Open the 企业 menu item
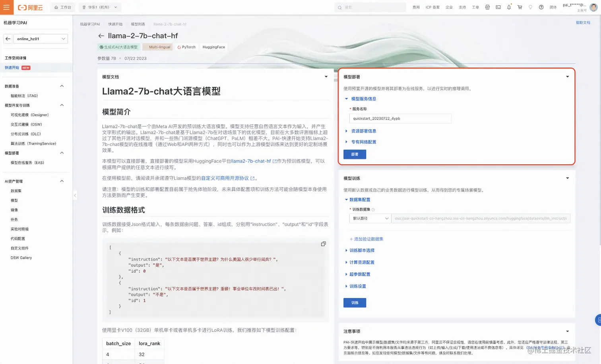Viewport: 601px width, 364px height. pos(449,7)
